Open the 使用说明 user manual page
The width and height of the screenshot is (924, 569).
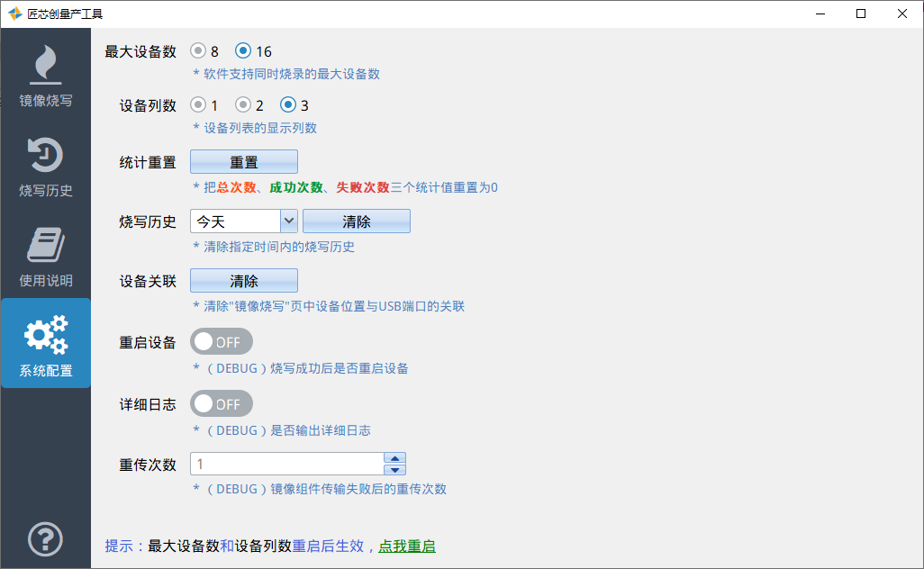[45, 255]
